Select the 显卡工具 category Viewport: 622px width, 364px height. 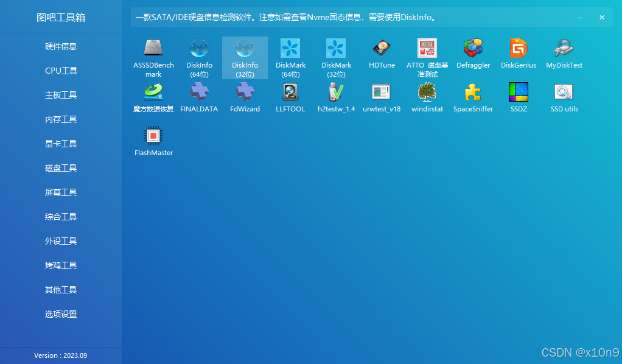61,144
